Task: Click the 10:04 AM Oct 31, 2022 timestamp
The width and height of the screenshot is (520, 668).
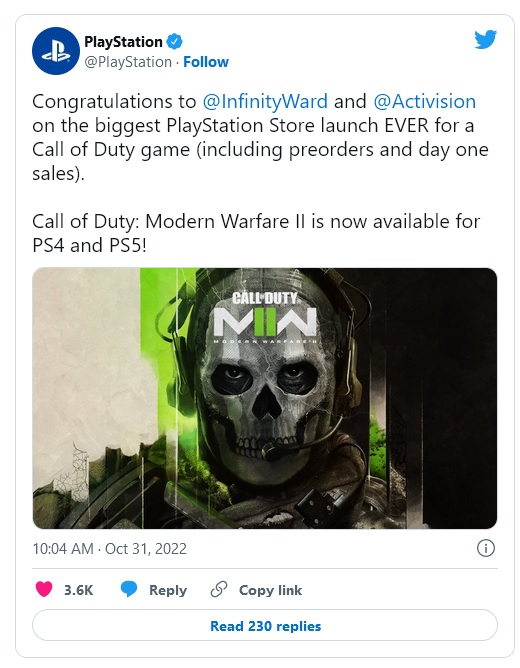Action: click(109, 549)
